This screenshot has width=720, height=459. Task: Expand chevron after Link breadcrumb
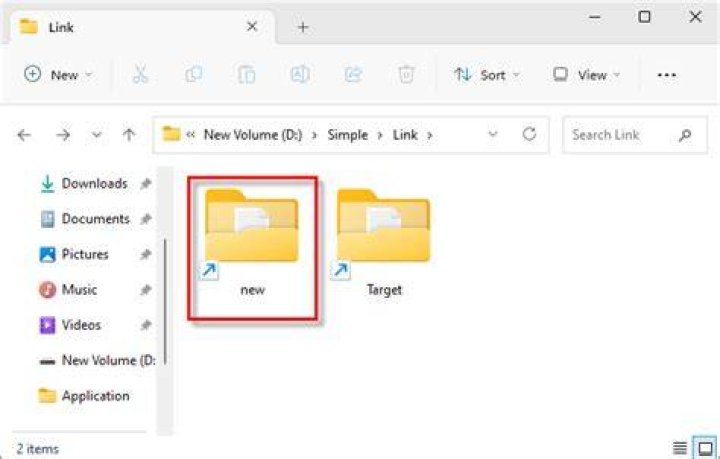430,135
